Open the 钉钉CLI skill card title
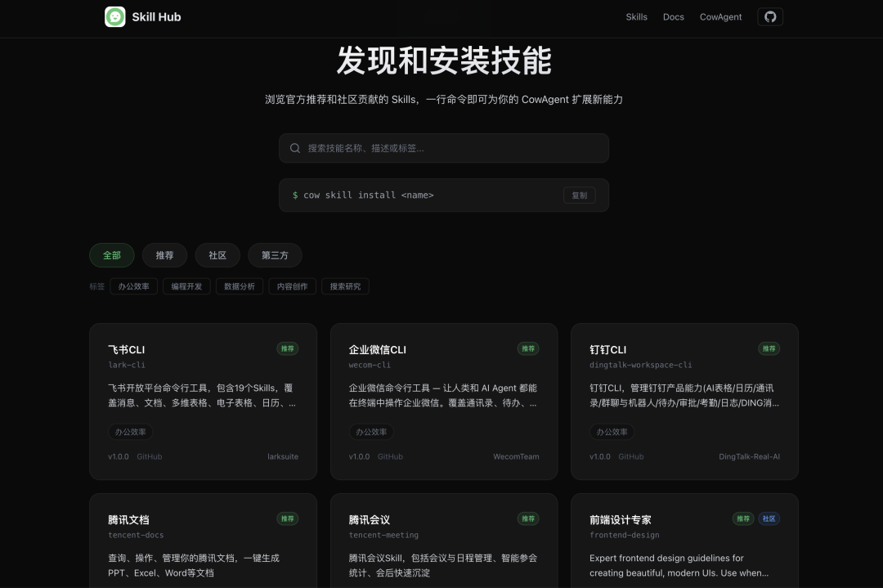 607,350
